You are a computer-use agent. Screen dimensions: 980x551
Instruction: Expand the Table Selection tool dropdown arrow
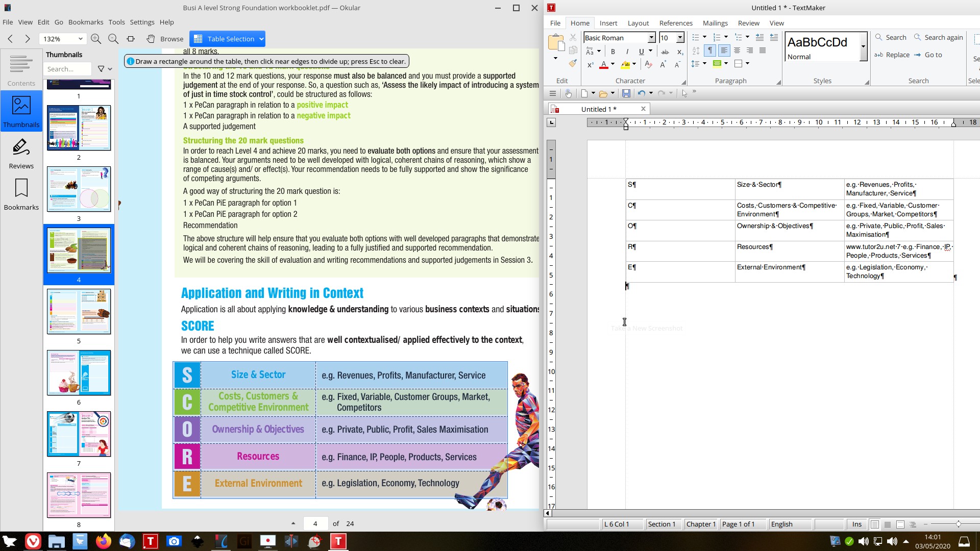pos(261,39)
